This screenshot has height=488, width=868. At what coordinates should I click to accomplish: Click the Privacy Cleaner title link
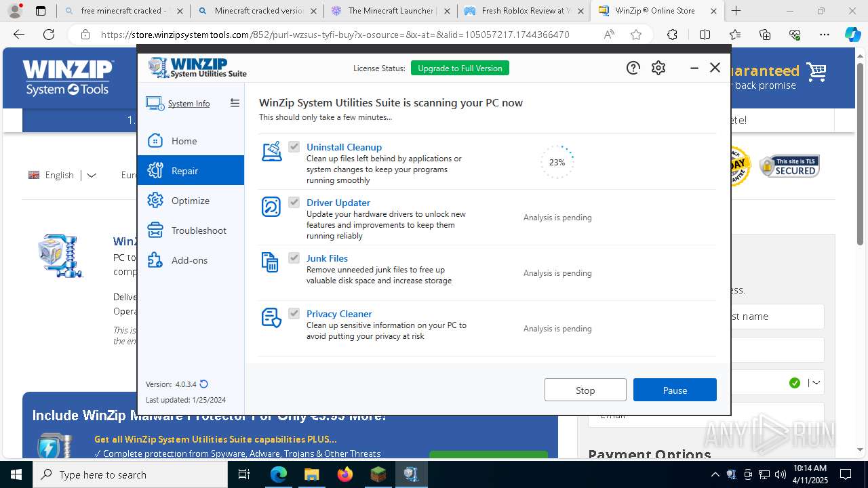coord(339,314)
